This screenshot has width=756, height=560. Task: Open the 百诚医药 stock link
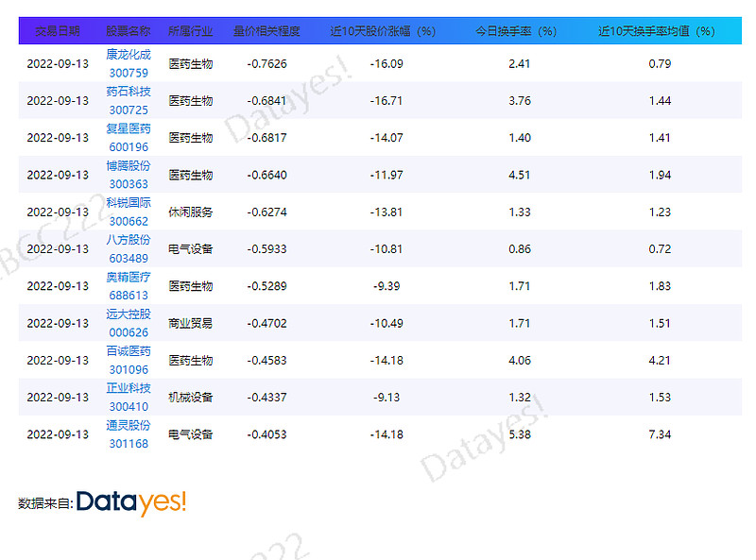tap(129, 351)
